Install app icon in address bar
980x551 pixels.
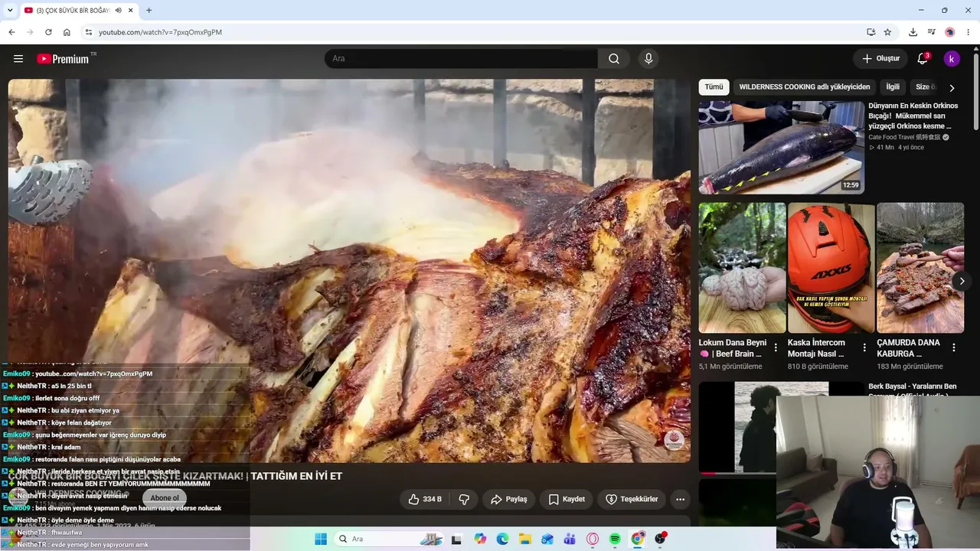871,32
